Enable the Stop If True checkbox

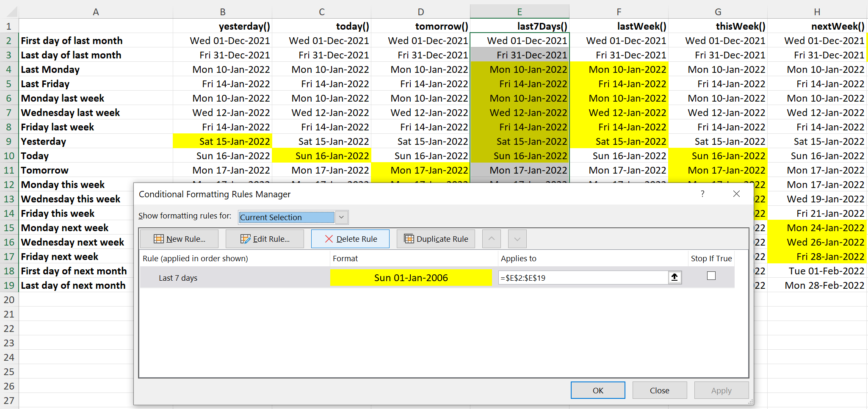[711, 275]
